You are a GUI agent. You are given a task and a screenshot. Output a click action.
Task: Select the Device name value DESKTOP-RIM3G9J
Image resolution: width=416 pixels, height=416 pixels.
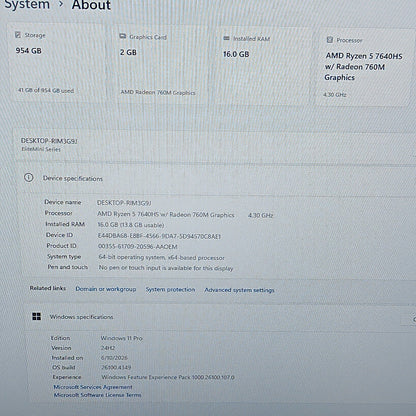(124, 203)
